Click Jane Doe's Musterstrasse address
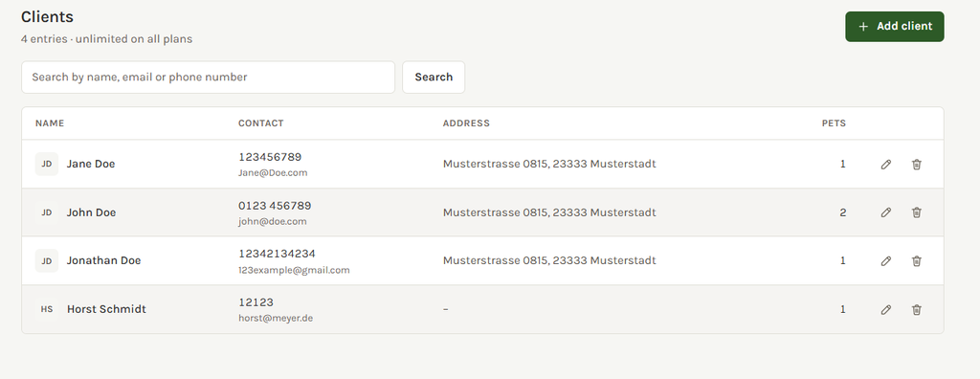980x379 pixels. tap(549, 164)
